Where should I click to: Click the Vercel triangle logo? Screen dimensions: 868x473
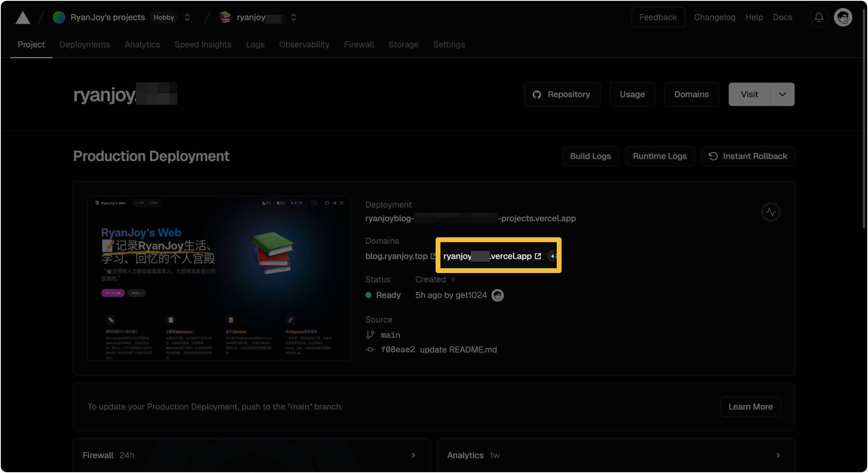click(23, 18)
